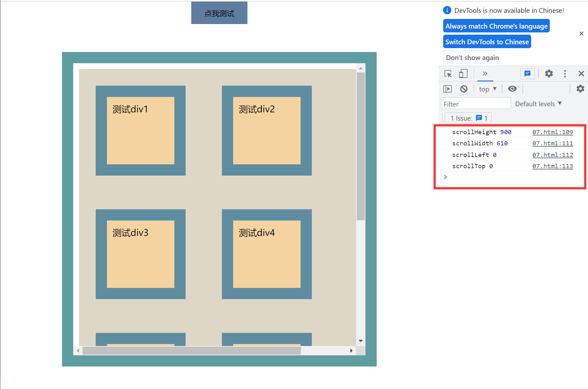Close the DevTools panel
588x389 pixels.
pyautogui.click(x=581, y=73)
